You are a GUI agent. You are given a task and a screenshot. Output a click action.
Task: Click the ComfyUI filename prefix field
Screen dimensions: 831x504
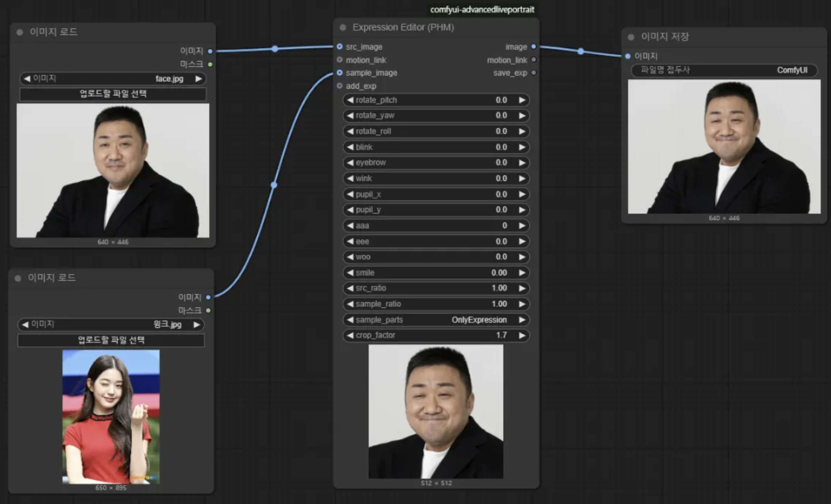pos(724,70)
